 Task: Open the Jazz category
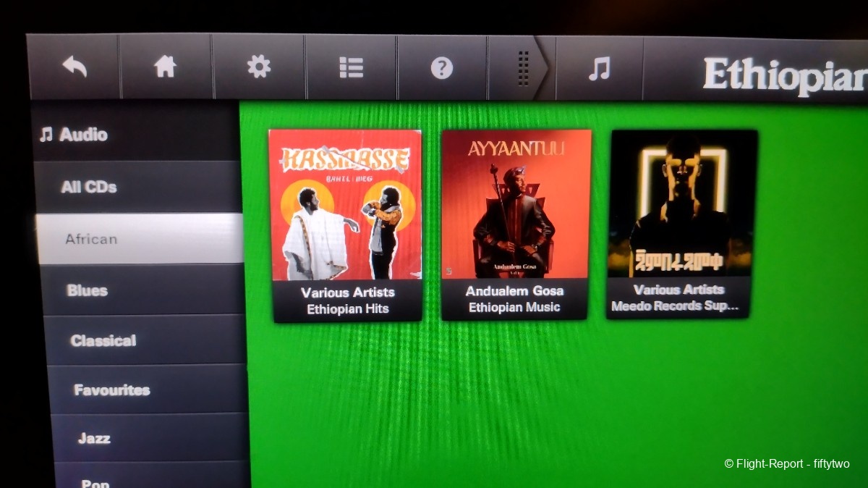tap(150, 437)
